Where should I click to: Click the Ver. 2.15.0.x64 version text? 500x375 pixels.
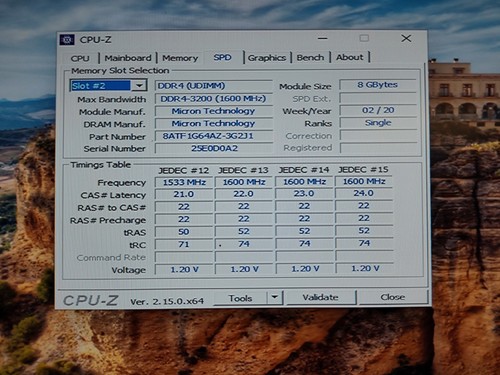(167, 301)
